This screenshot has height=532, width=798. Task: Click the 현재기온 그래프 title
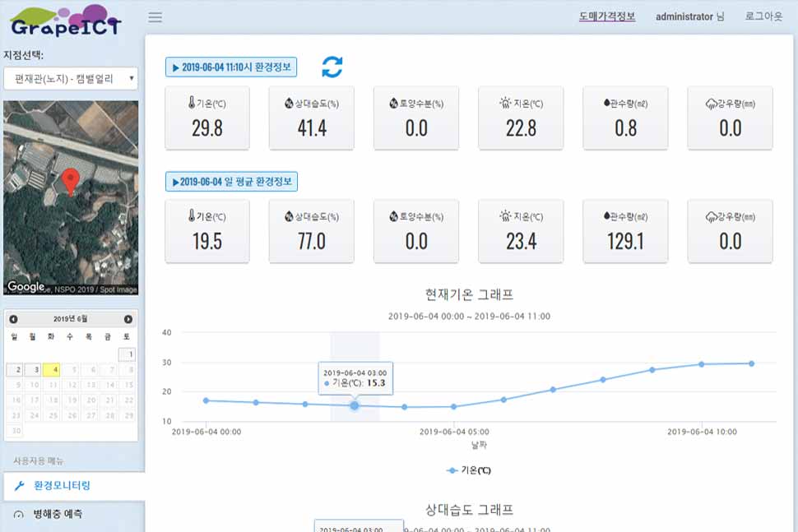(469, 294)
